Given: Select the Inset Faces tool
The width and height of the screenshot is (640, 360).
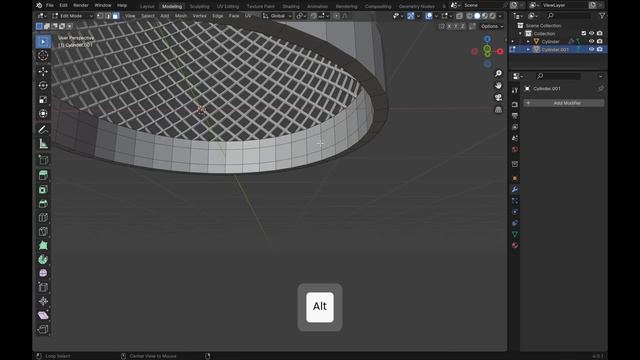Looking at the screenshot, I should click(43, 189).
